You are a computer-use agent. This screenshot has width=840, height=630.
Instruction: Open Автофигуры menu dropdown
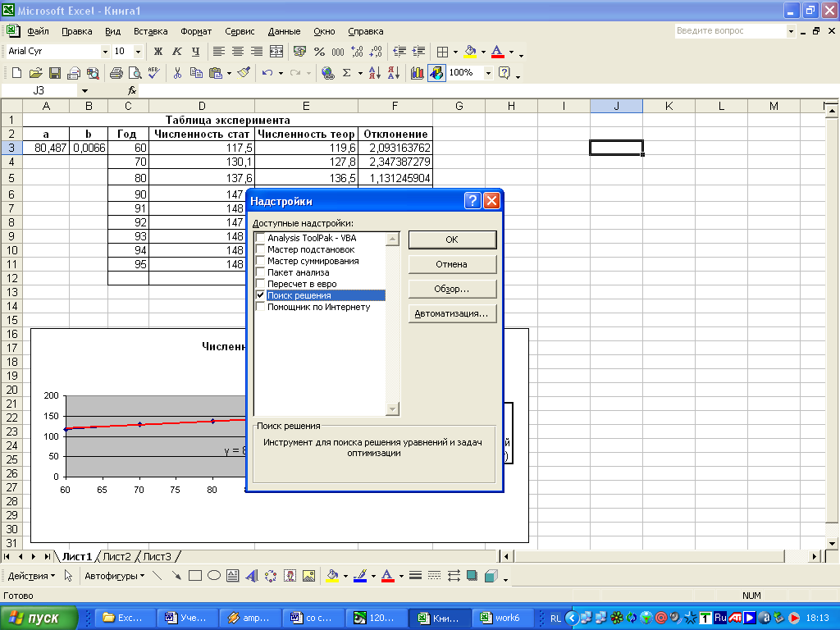(x=114, y=576)
